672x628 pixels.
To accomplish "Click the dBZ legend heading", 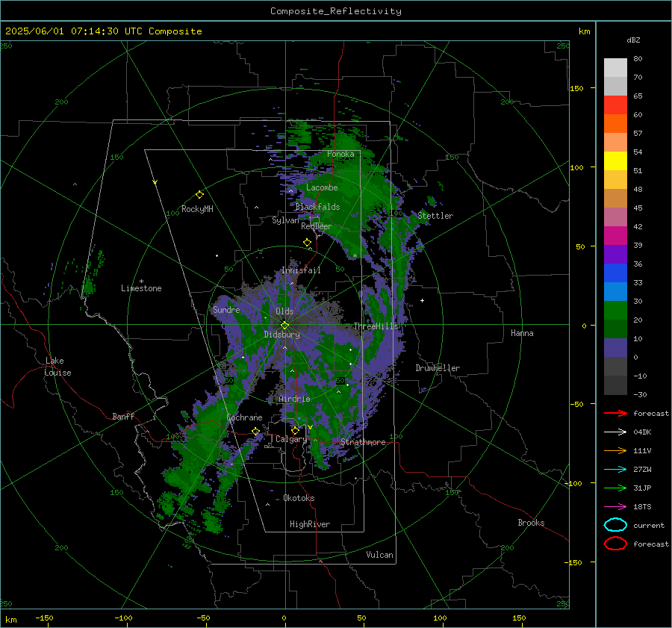I will (x=633, y=40).
